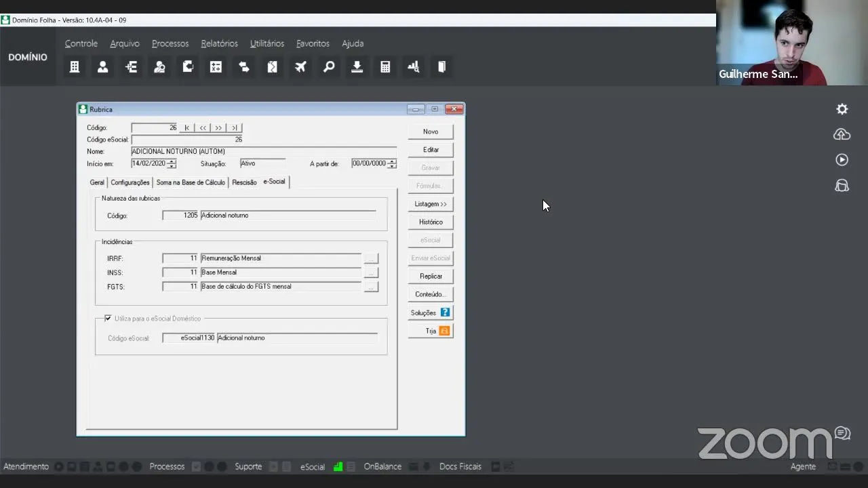Switch to the Rescisão tab
This screenshot has height=488, width=868.
pyautogui.click(x=244, y=182)
